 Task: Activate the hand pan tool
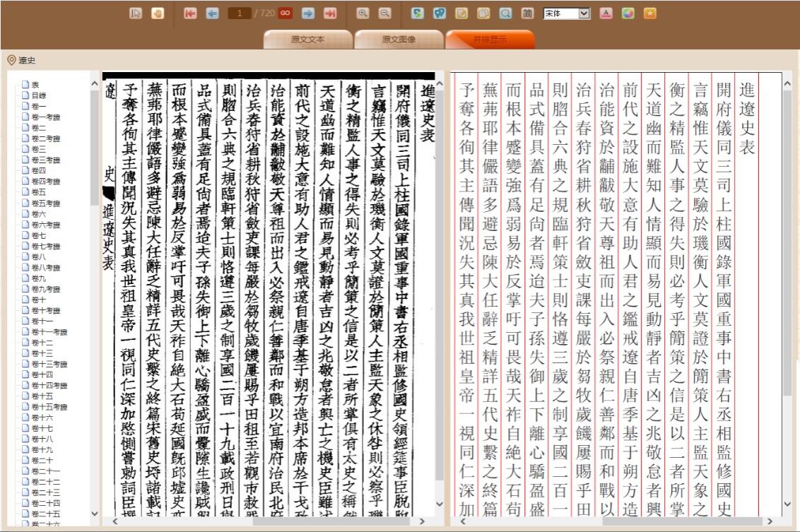pyautogui.click(x=158, y=13)
